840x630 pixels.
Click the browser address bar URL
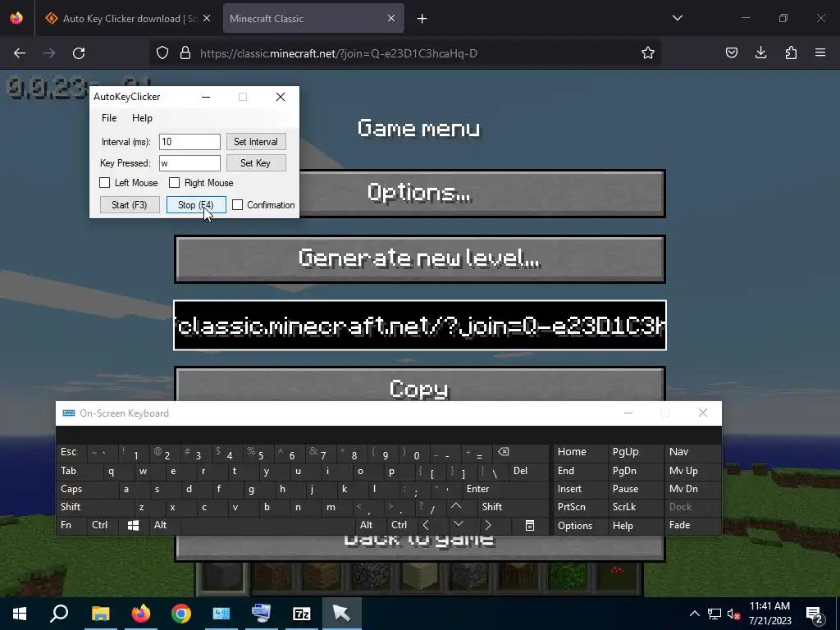point(339,53)
